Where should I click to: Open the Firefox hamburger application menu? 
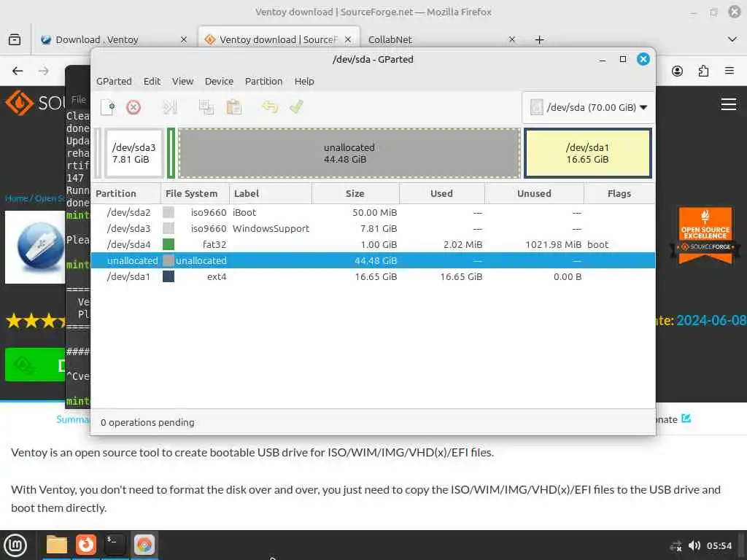click(729, 71)
